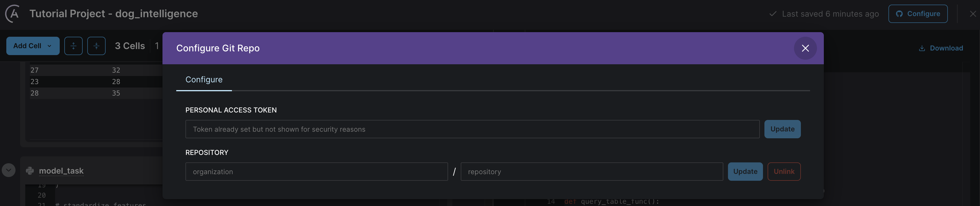
Task: Click the Last saved checkmark icon
Action: [x=773, y=14]
